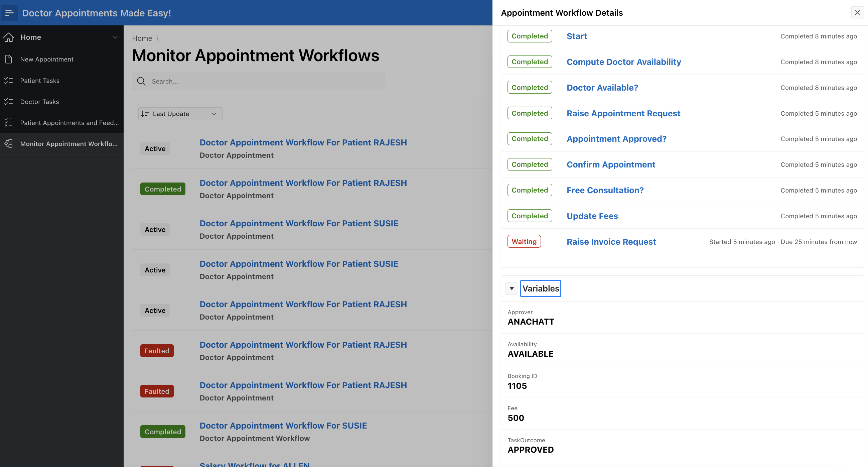Click the magnifying glass search icon

[142, 81]
